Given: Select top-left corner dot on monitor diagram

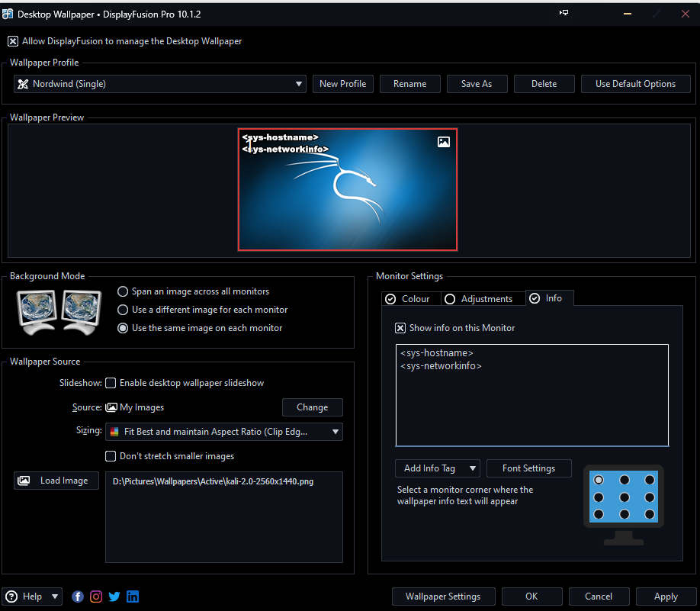Looking at the screenshot, I should [x=599, y=480].
